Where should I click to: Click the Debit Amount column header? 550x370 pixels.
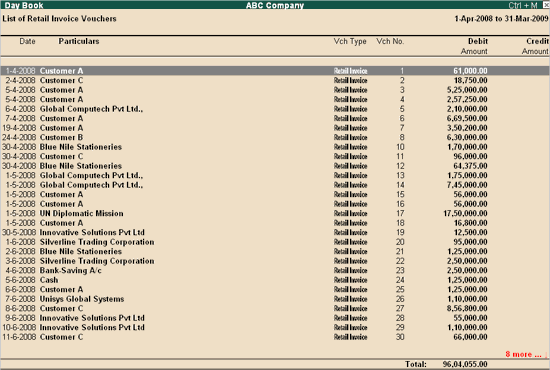(474, 46)
